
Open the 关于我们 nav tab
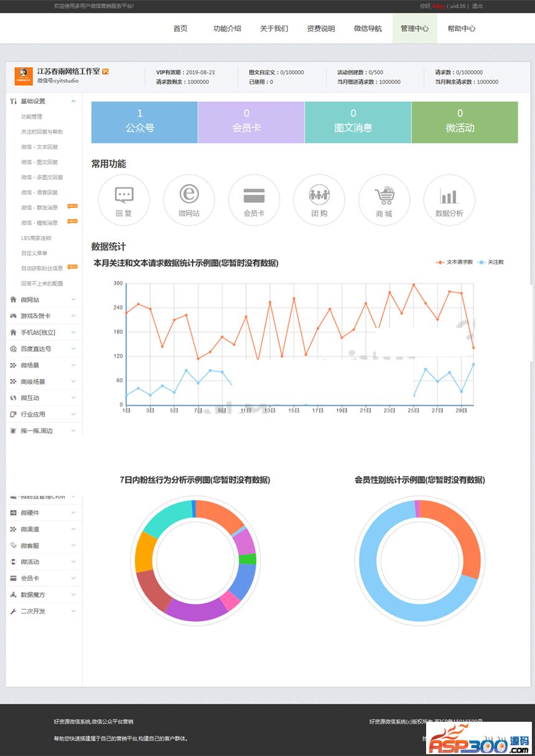pos(274,29)
